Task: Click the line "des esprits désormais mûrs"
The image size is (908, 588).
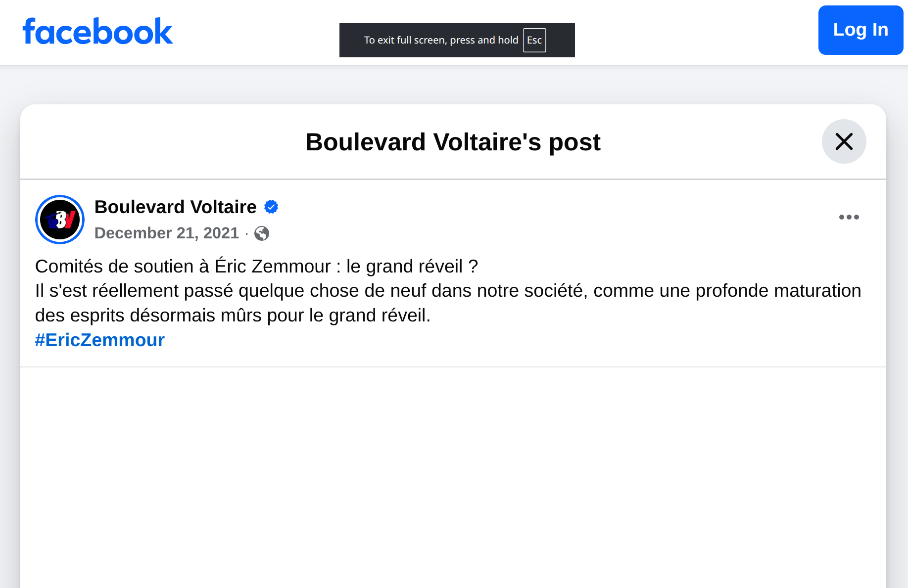Action: point(233,316)
